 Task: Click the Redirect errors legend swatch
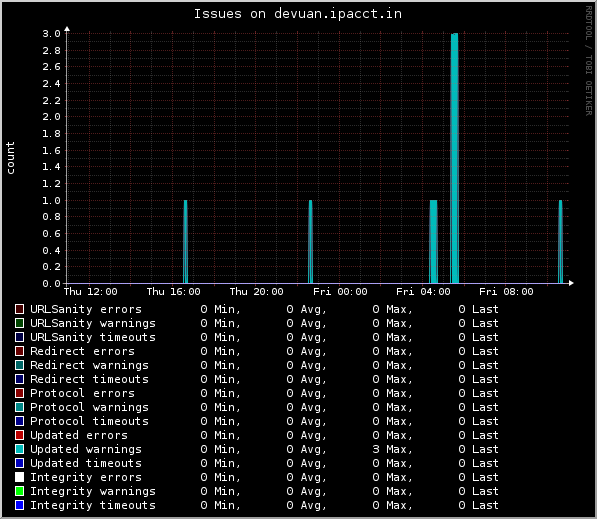pos(19,351)
